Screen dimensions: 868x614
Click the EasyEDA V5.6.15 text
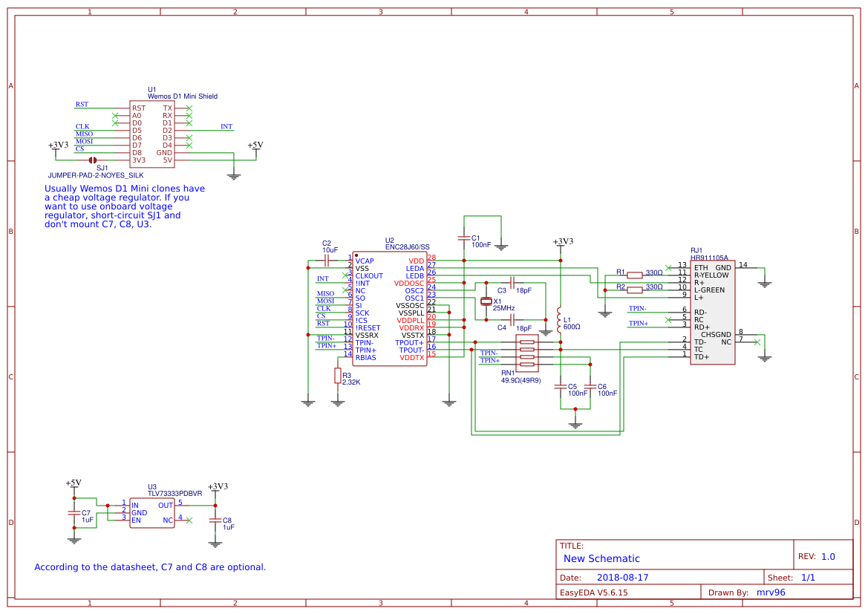pos(593,592)
